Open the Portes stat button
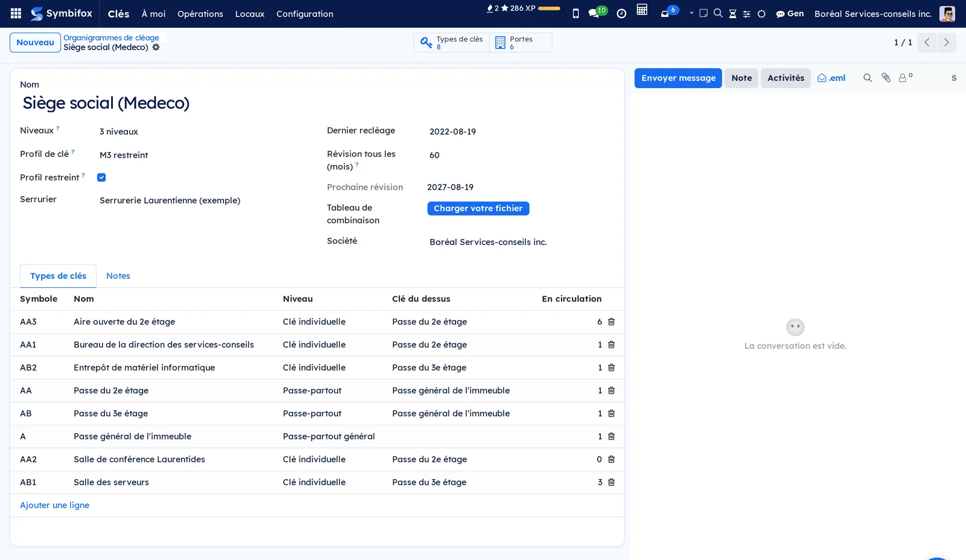 coord(520,42)
